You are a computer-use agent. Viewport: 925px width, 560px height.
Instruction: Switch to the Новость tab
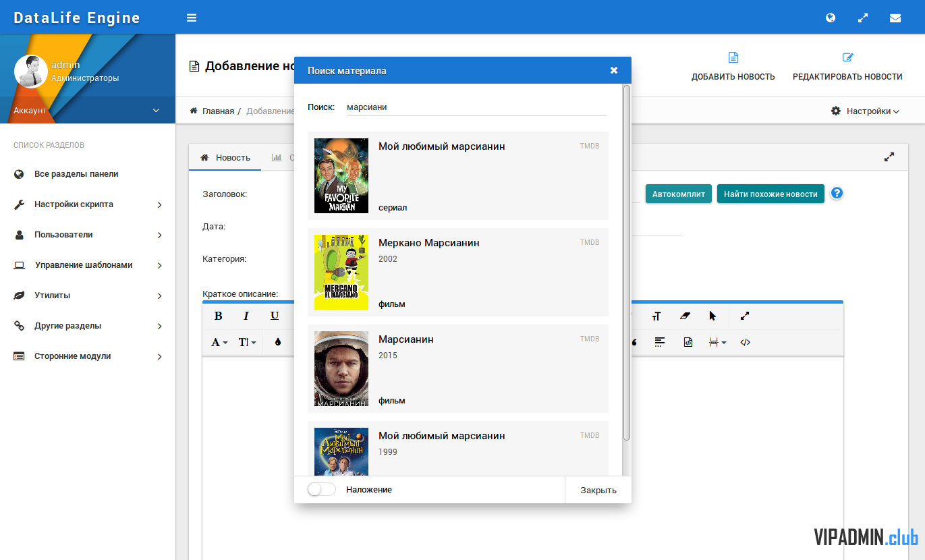coord(225,158)
